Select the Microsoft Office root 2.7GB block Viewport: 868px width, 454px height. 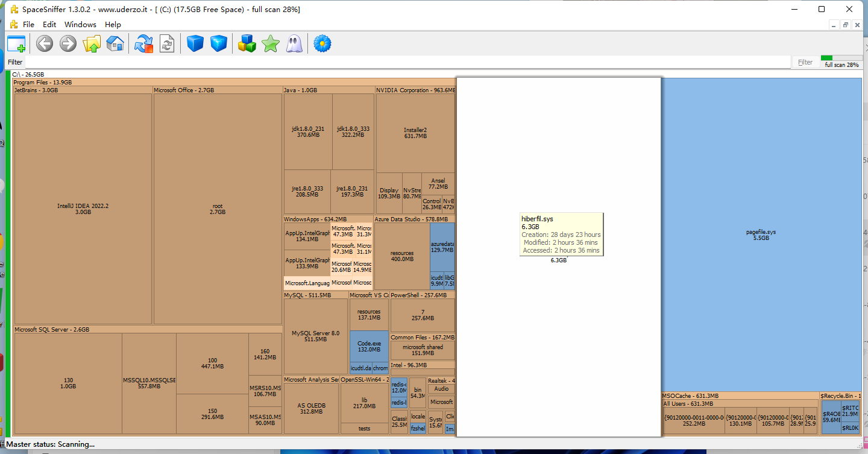click(x=218, y=209)
